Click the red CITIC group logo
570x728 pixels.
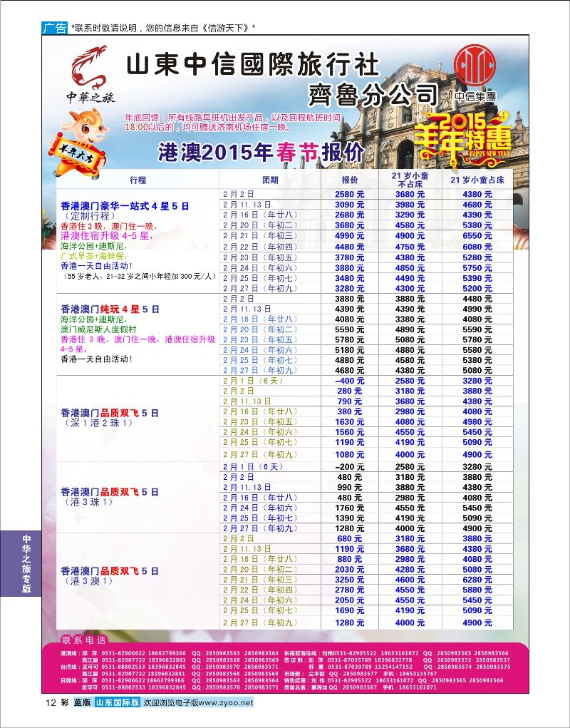click(x=475, y=65)
